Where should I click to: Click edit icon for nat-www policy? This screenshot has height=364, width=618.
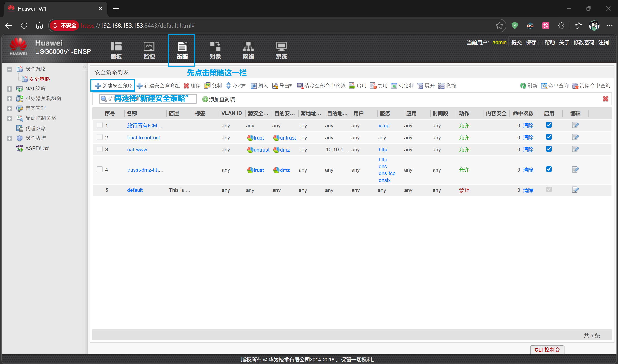pyautogui.click(x=575, y=149)
